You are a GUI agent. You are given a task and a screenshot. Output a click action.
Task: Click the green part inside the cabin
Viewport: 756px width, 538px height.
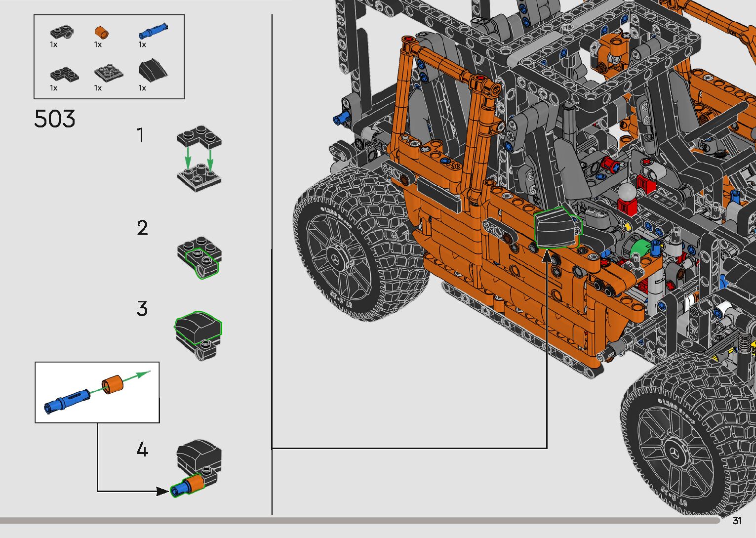pos(640,248)
